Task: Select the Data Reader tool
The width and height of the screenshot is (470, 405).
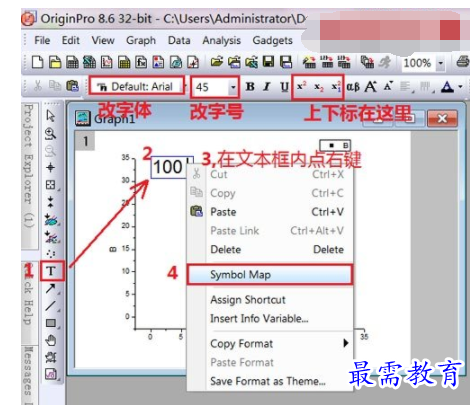Action: (x=51, y=185)
